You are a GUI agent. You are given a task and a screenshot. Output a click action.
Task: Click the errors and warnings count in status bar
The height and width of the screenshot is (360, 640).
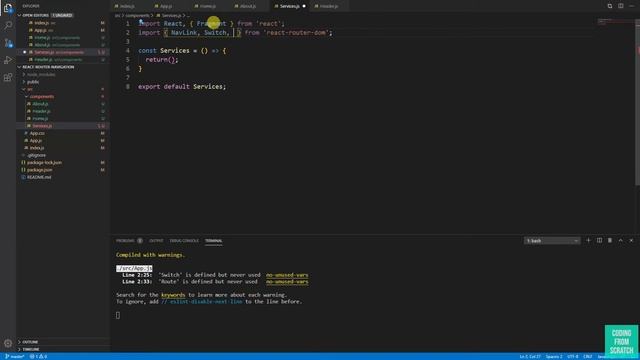coord(38,356)
